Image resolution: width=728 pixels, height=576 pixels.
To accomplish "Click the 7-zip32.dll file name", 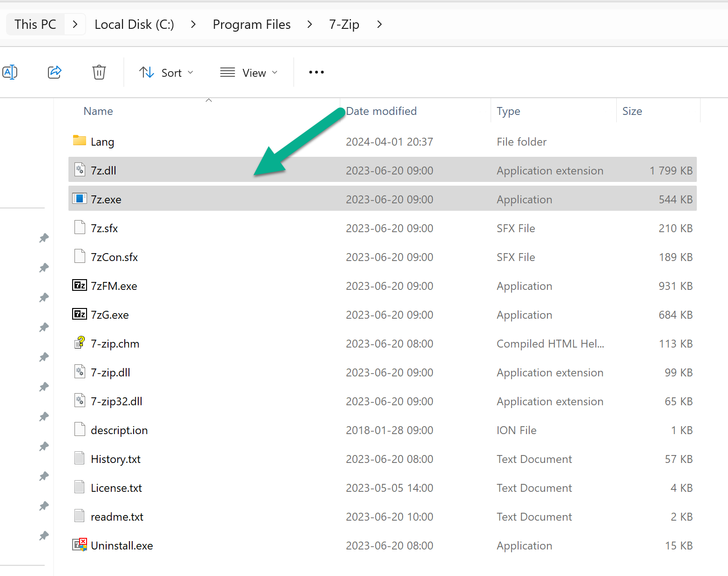I will [116, 402].
